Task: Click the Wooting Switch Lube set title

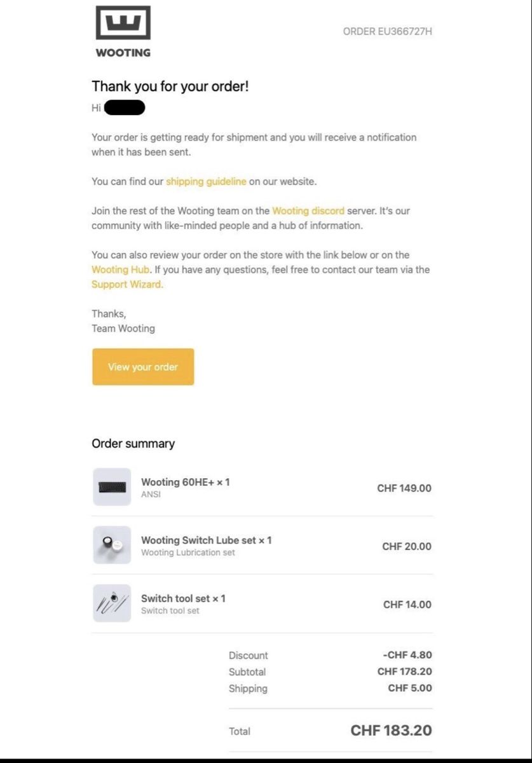Action: [207, 540]
